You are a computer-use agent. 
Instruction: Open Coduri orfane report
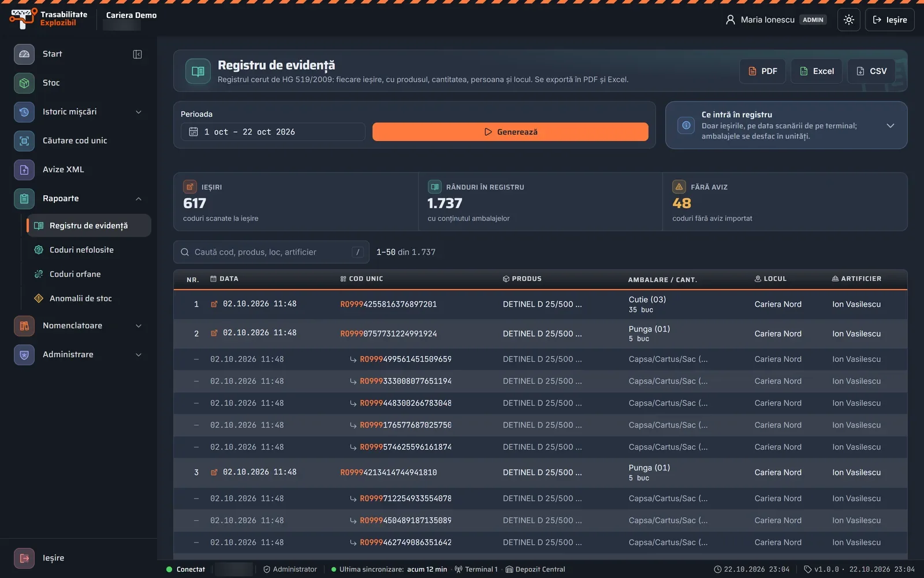pyautogui.click(x=89, y=274)
